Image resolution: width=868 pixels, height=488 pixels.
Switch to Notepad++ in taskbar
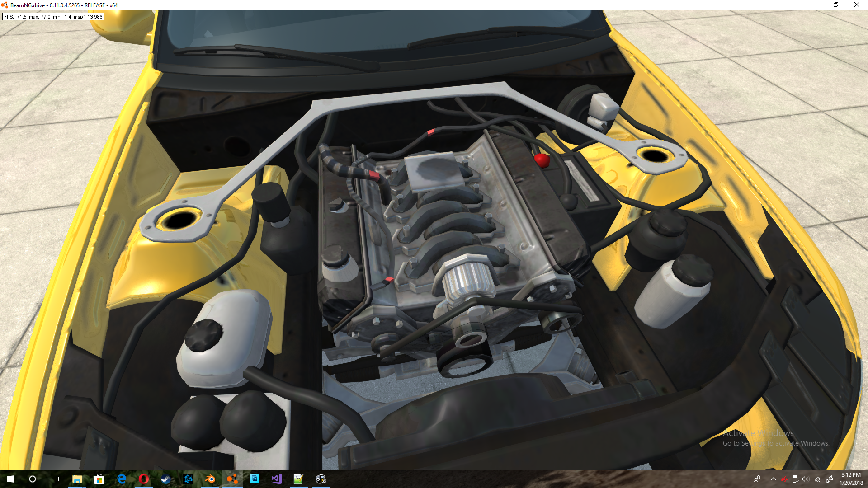click(298, 479)
